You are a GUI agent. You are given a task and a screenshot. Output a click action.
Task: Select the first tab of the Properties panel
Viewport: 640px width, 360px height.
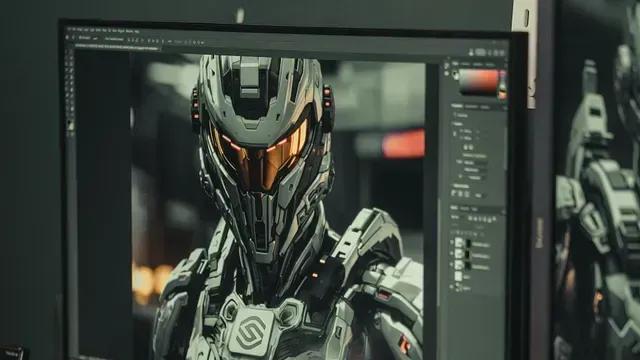pyautogui.click(x=458, y=106)
